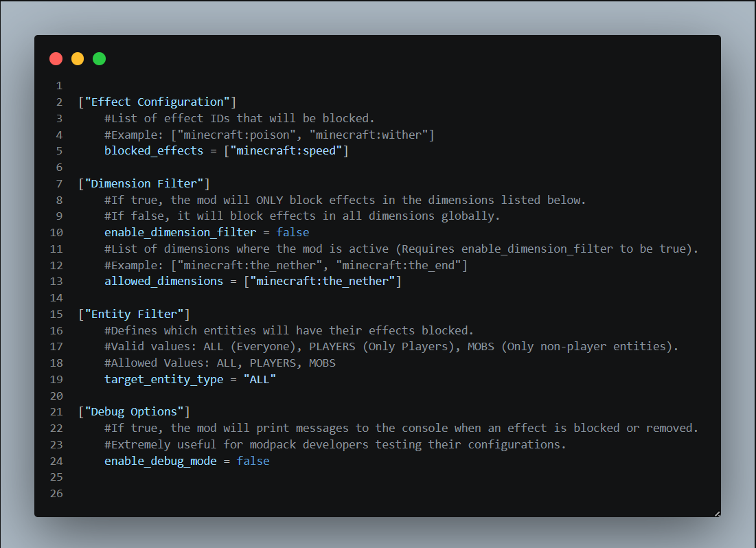
Task: Click the resize handle in window corner
Action: pos(717,514)
